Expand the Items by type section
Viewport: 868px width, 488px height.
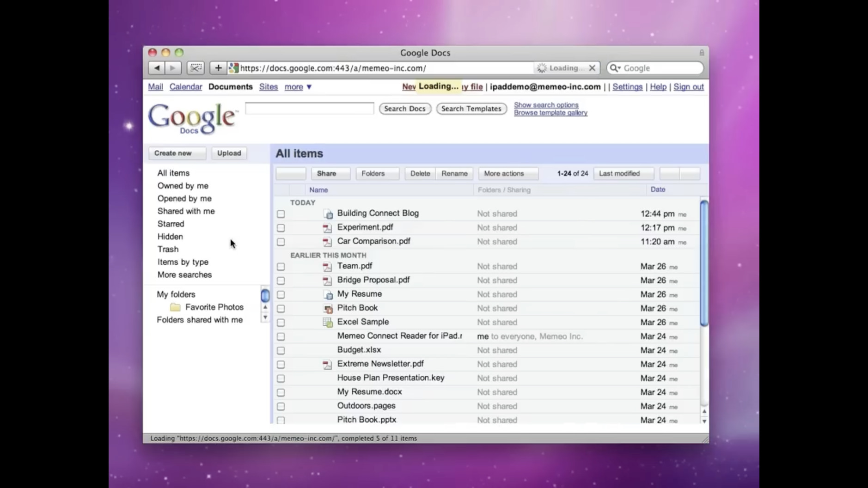tap(183, 262)
